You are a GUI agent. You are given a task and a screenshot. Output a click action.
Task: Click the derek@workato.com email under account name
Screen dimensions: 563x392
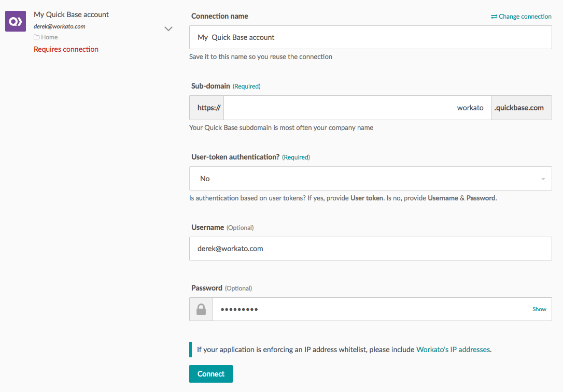pos(59,26)
